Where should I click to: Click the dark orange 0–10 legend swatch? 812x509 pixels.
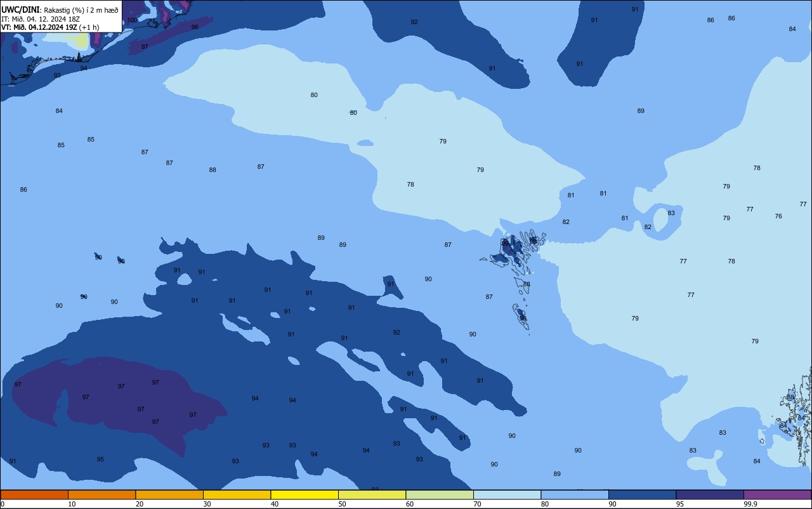(x=34, y=494)
